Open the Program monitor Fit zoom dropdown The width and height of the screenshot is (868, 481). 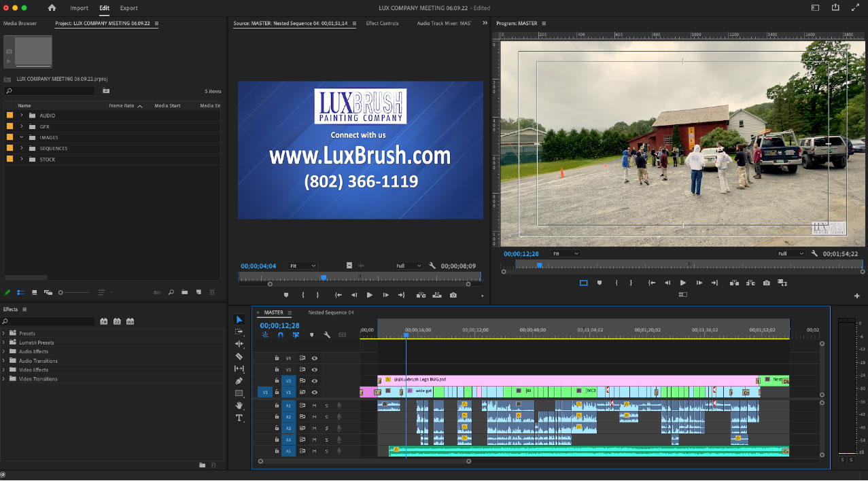point(565,253)
